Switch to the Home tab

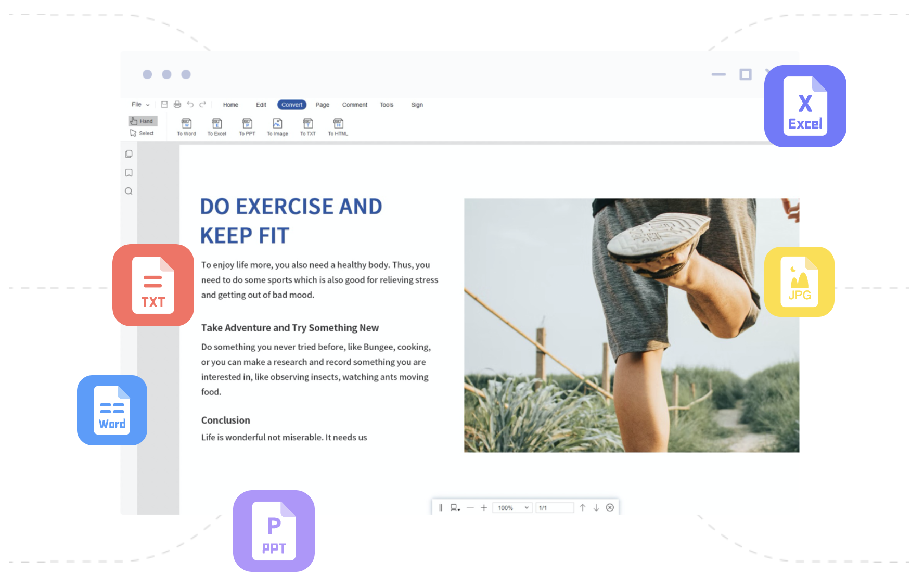point(230,105)
